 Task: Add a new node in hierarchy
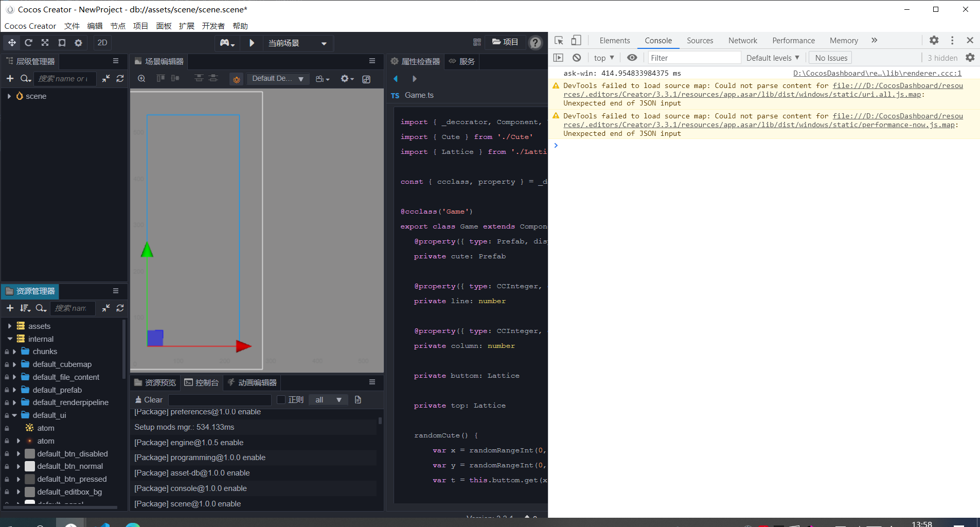[x=10, y=78]
